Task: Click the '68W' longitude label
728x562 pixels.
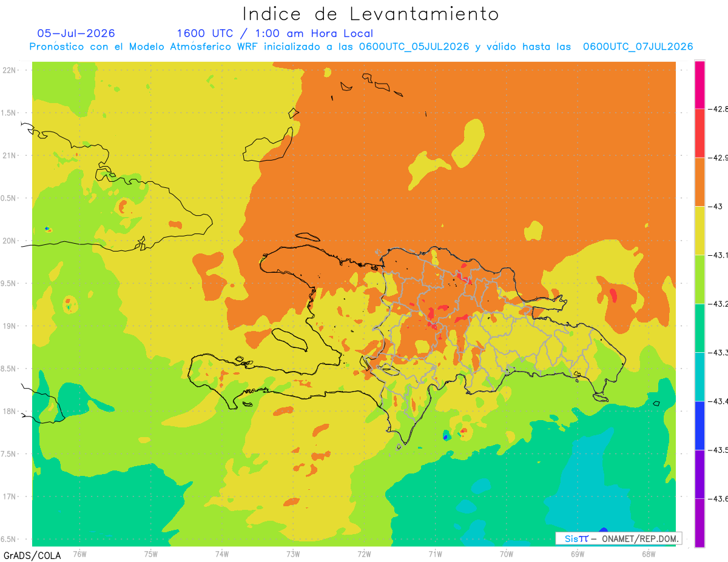Action: [x=648, y=554]
